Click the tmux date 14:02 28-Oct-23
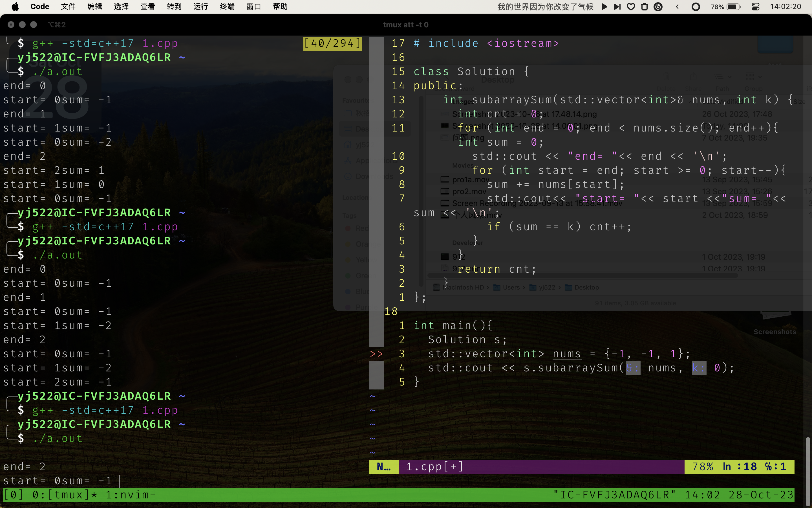 (x=739, y=495)
